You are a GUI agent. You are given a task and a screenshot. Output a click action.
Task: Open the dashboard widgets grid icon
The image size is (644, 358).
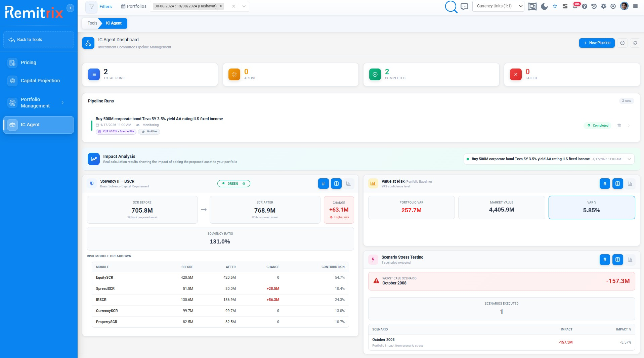coord(565,6)
